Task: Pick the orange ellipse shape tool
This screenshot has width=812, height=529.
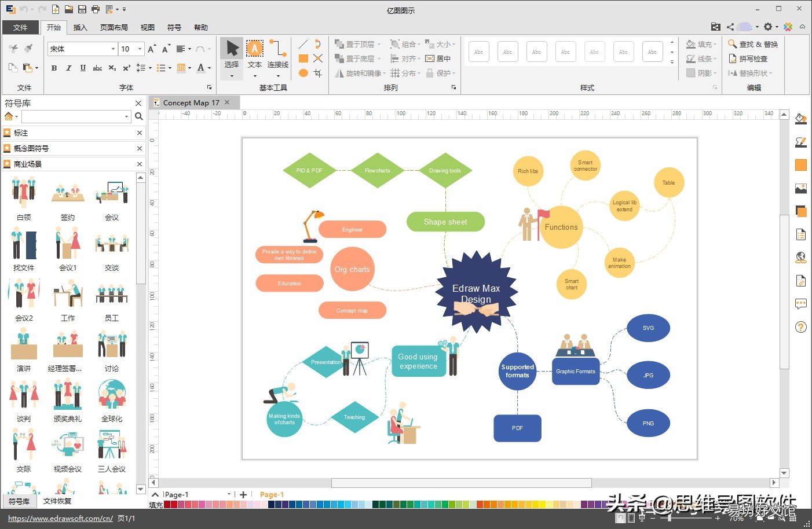Action: (x=303, y=73)
